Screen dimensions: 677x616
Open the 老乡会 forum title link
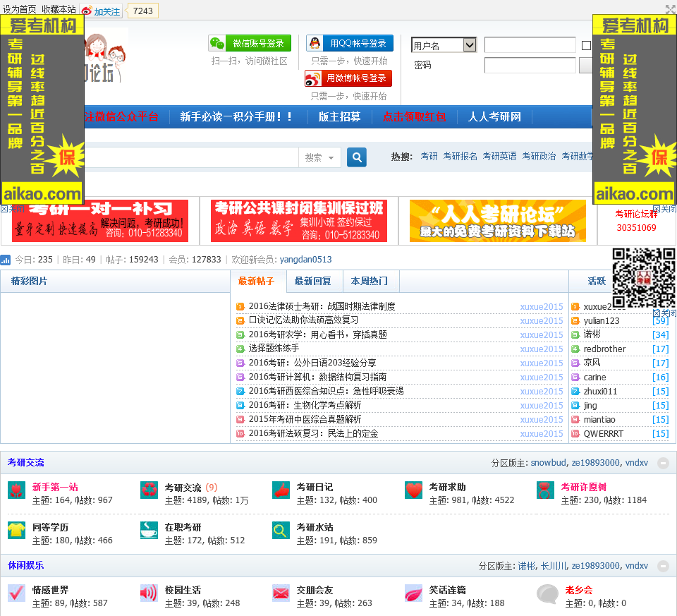(x=578, y=590)
